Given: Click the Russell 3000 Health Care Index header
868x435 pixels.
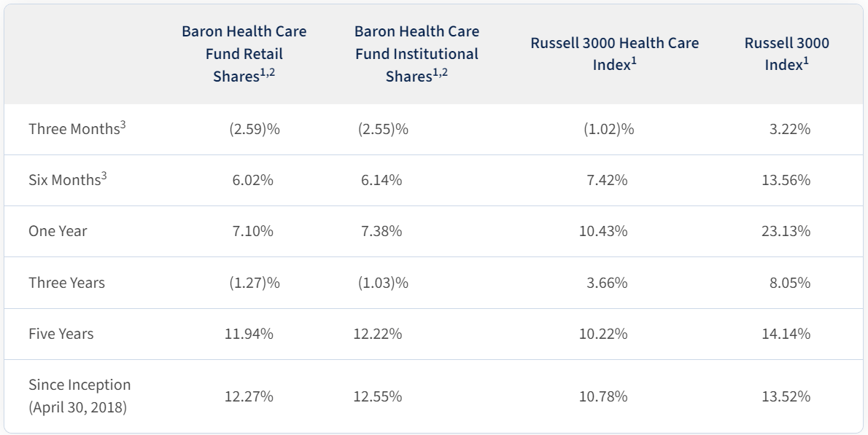Looking at the screenshot, I should click(x=614, y=53).
